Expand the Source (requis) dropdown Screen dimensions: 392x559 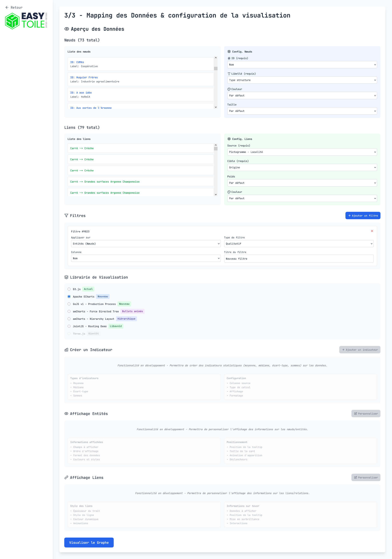tap(302, 152)
